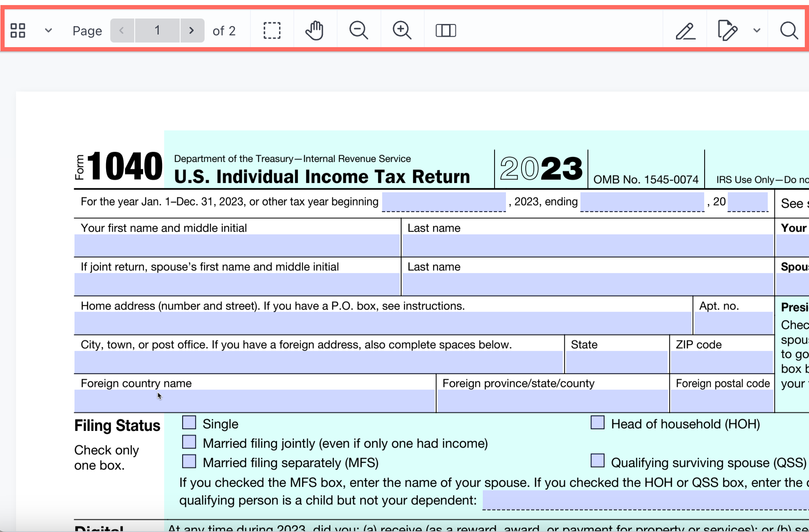Go to the previous page
Viewport: 809px width, 532px height.
122,30
